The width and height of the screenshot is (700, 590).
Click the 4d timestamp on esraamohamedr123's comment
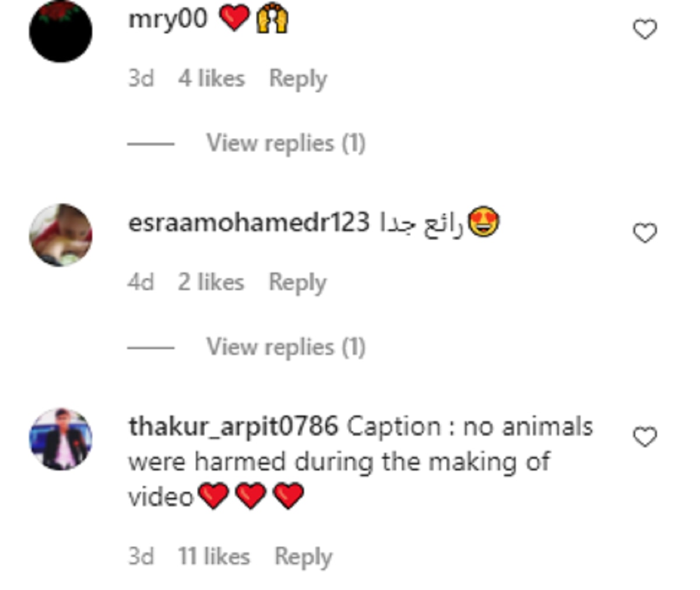(x=141, y=282)
